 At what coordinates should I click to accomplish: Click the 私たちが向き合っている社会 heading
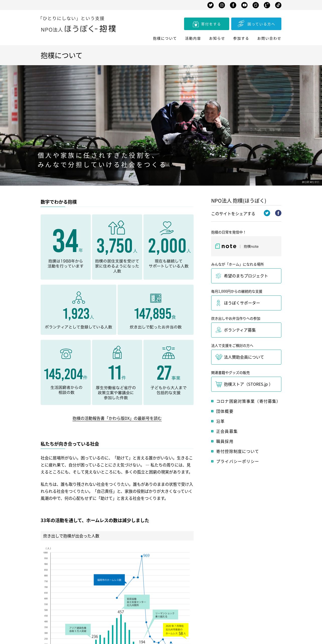(x=70, y=444)
